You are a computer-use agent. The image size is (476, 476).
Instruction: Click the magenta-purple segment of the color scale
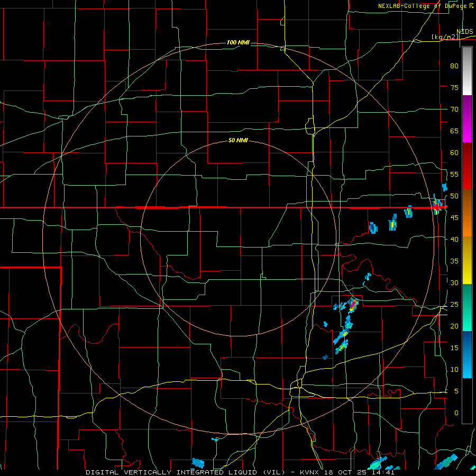[x=467, y=118]
